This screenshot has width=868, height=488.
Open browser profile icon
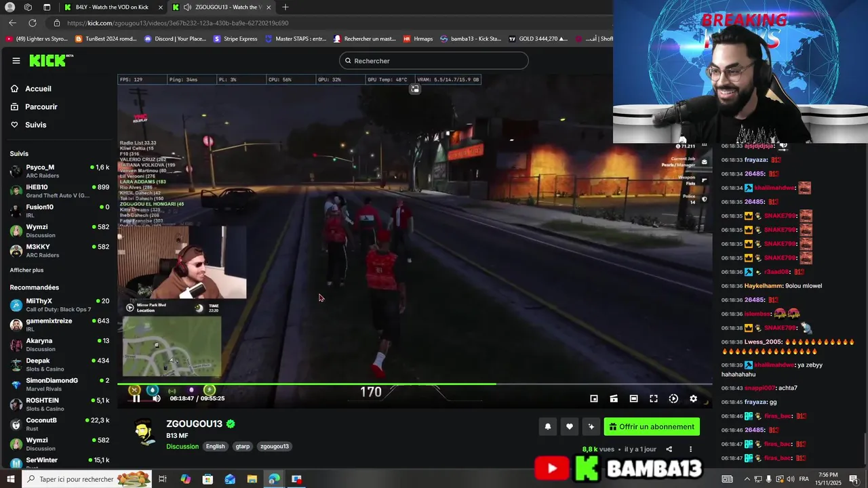tap(9, 7)
